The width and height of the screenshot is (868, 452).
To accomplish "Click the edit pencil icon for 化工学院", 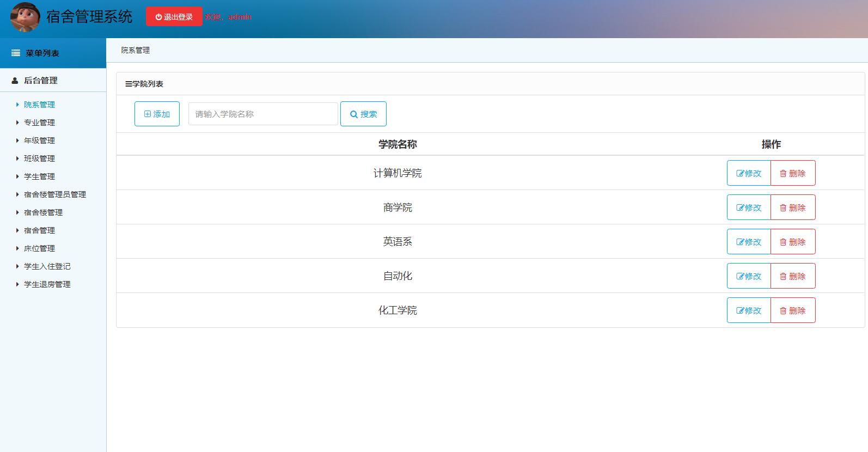I will [x=740, y=310].
